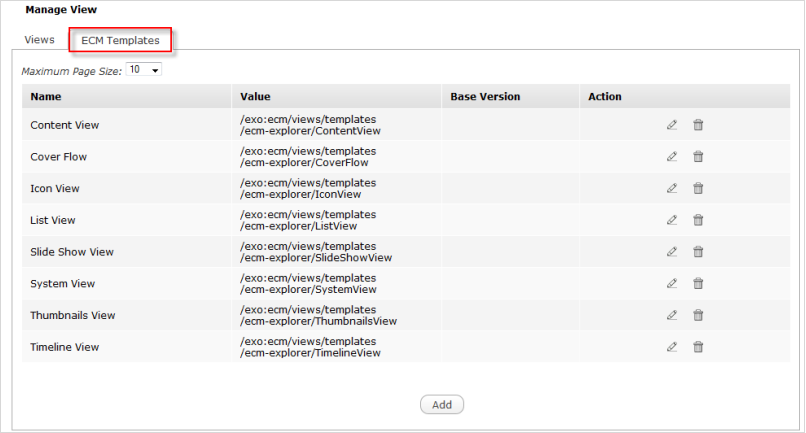Click pencil icon for List View
806x433 pixels.
point(672,220)
